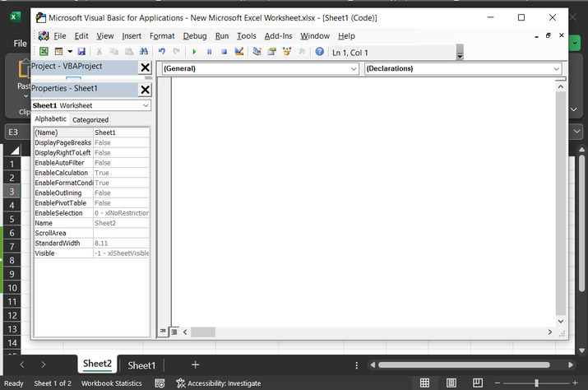The height and width of the screenshot is (390, 588).
Task: Open the Run menu
Action: (221, 36)
